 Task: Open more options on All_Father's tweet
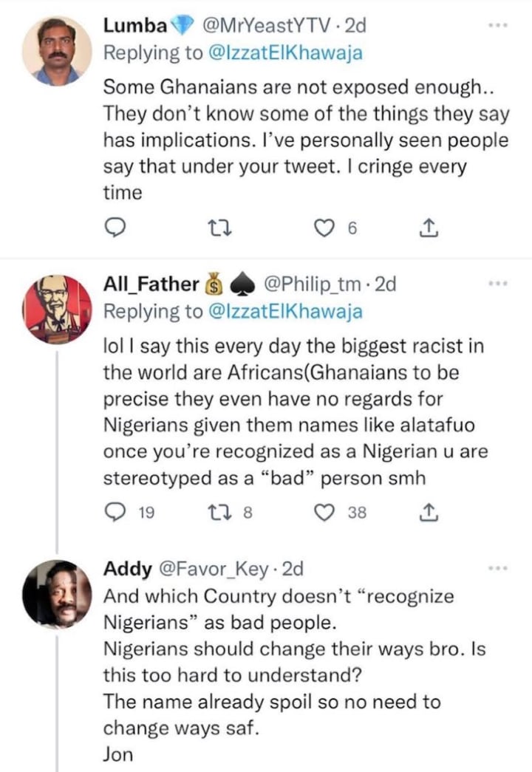tap(499, 284)
